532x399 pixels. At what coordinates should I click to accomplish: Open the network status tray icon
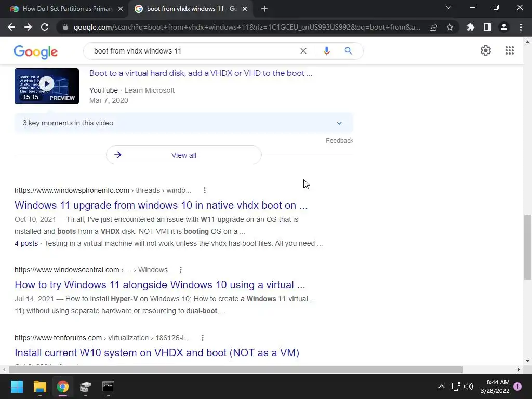[x=456, y=387]
